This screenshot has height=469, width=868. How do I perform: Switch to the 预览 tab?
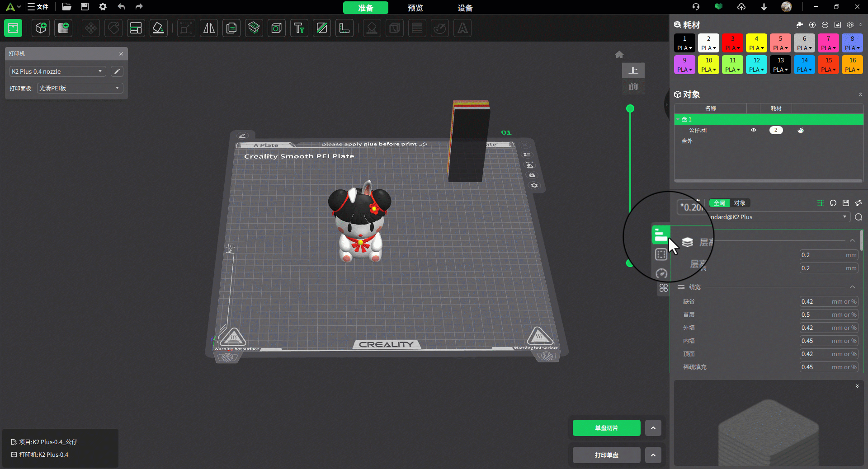tap(415, 8)
